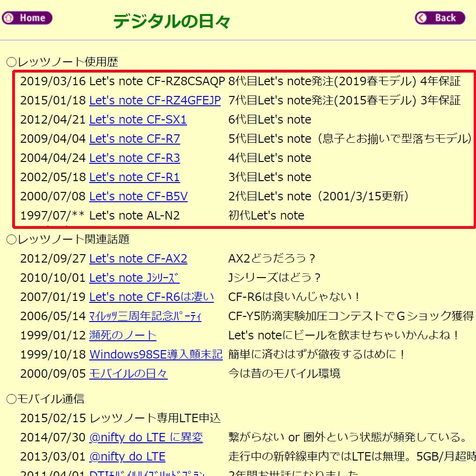Screen dimensions: 476x476
Task: Click the text レッツノート専用LTE申込
Action: [155, 418]
